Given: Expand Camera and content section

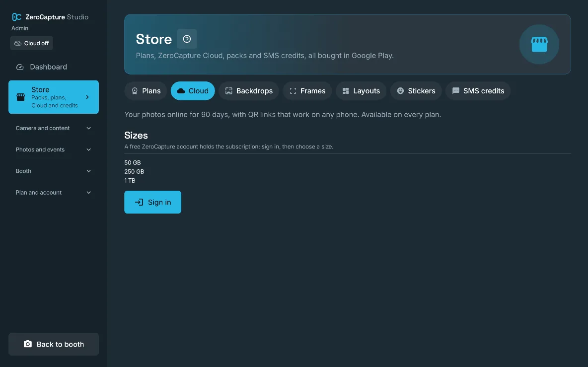Looking at the screenshot, I should pyautogui.click(x=54, y=128).
